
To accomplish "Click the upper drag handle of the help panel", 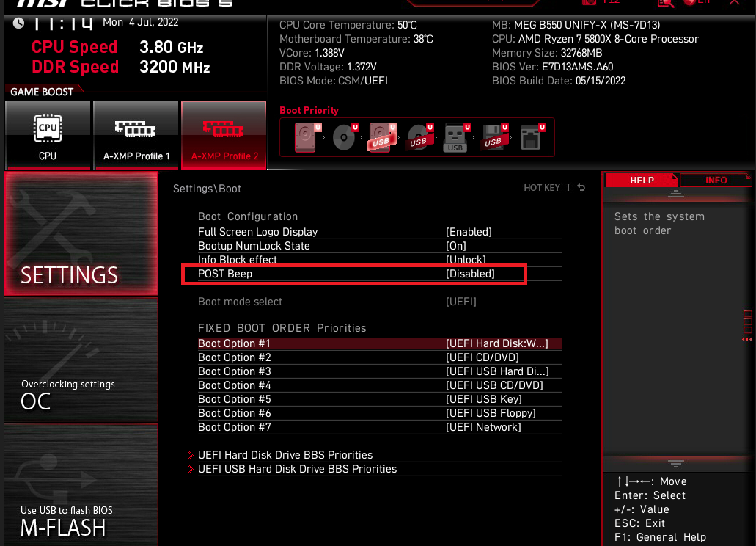I will pos(675,194).
